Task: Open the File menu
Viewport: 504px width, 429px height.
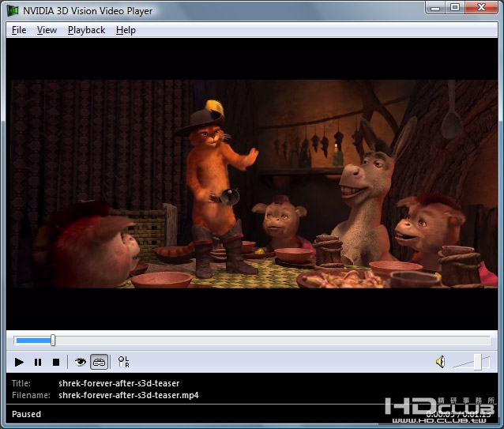Action: 19,30
